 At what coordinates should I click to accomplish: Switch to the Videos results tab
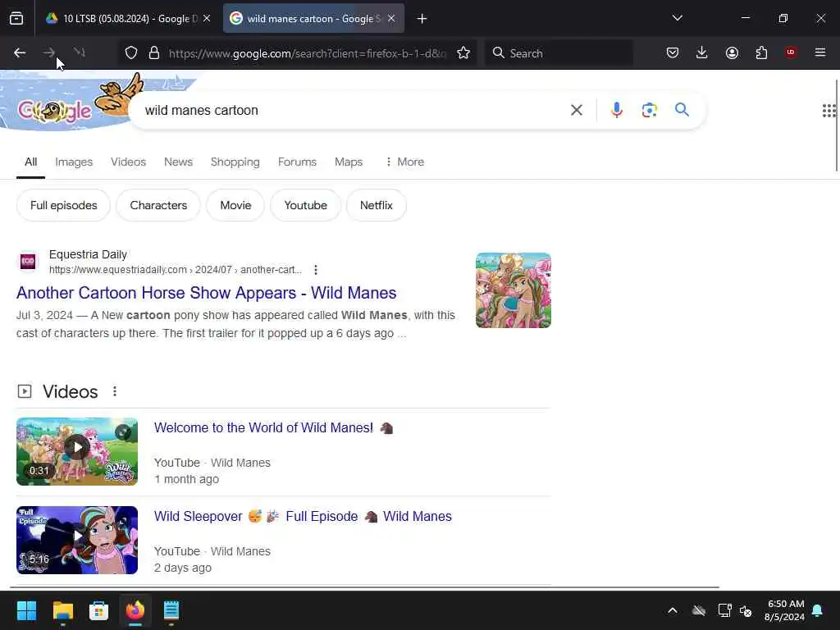click(x=128, y=162)
